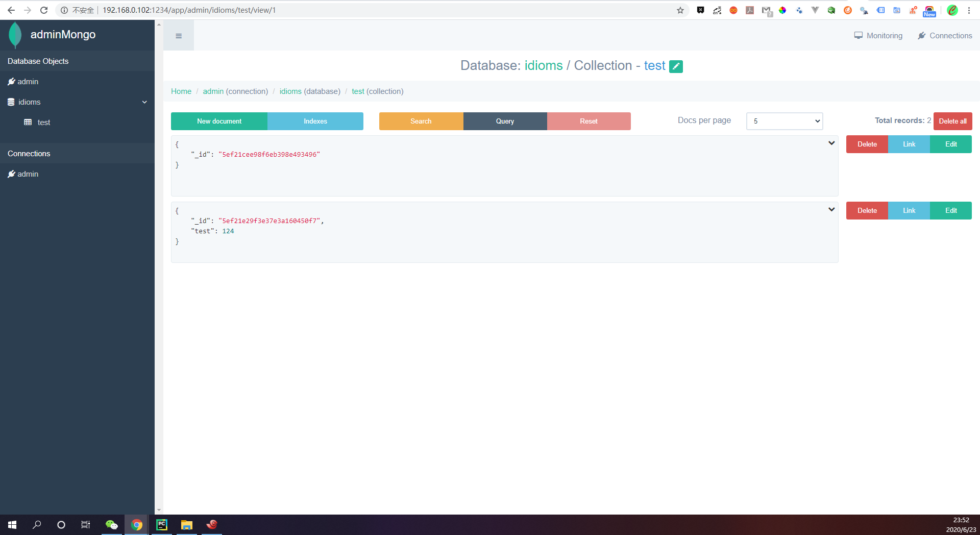Click site info not-secure icon
Screen dimensions: 980x535
tap(64, 10)
